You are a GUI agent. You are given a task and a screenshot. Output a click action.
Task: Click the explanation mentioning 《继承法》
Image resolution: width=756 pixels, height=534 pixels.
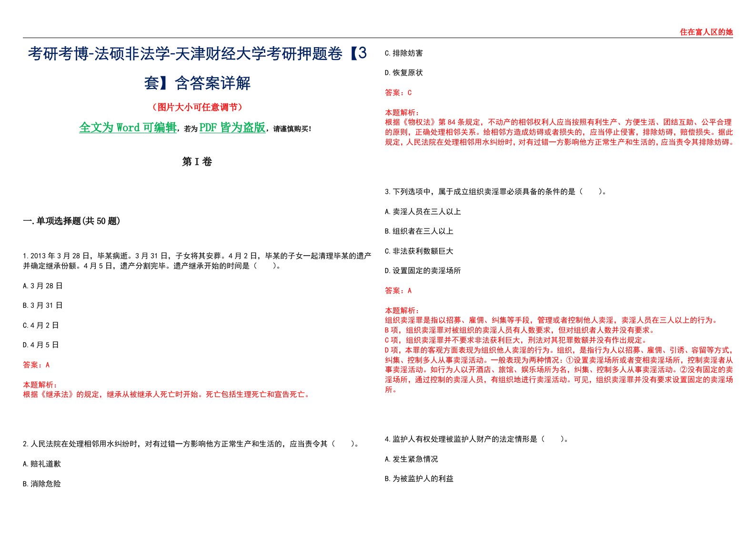click(167, 394)
